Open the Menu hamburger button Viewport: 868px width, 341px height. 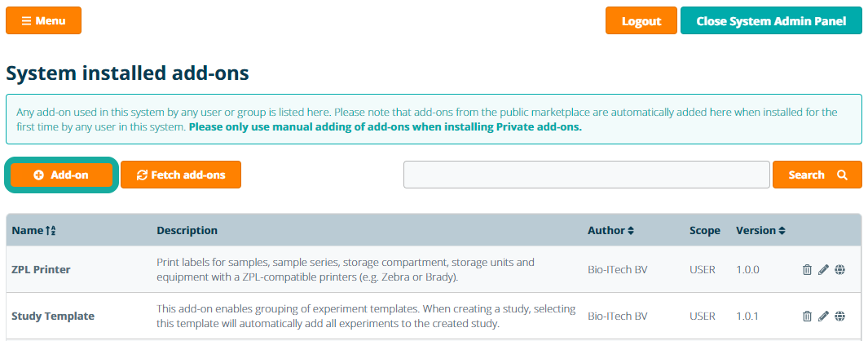click(44, 20)
